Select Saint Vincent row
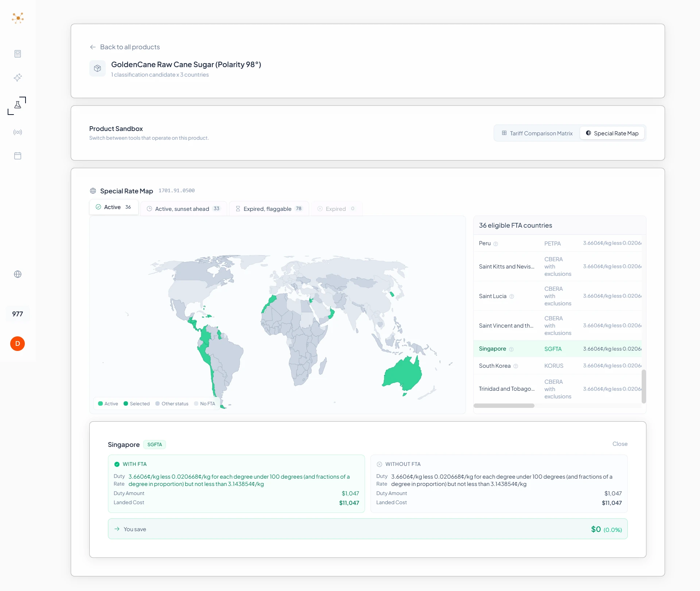This screenshot has width=700, height=591. [x=557, y=325]
